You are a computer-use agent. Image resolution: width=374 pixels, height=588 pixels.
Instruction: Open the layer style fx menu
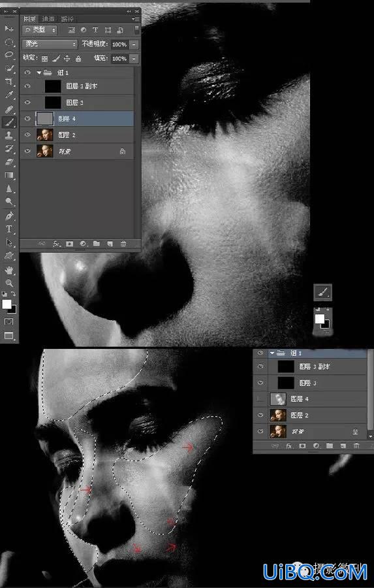tap(56, 244)
